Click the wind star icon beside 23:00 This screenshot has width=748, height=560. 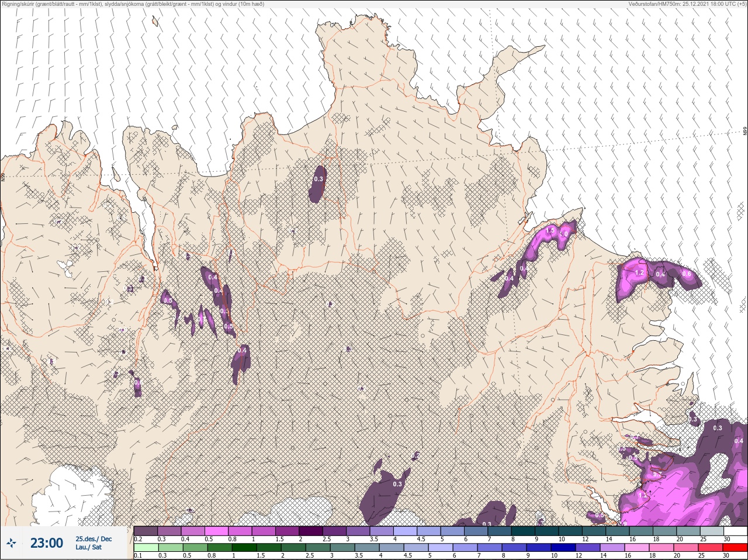point(12,543)
